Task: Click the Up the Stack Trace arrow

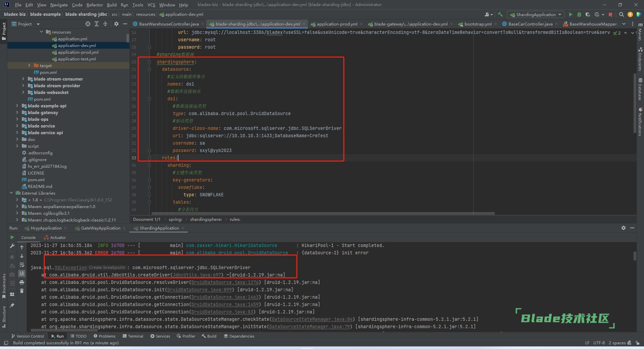Action: [x=22, y=247]
